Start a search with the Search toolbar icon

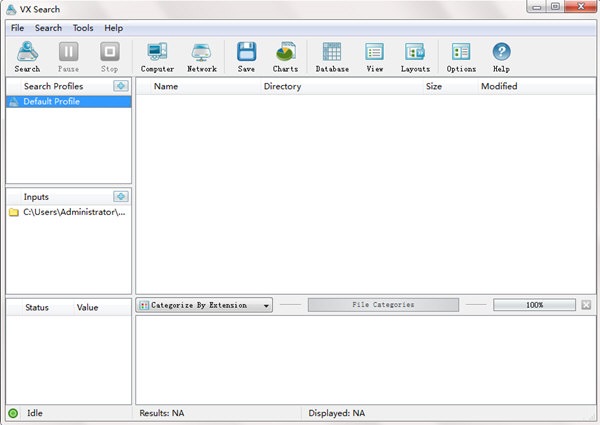[x=27, y=57]
